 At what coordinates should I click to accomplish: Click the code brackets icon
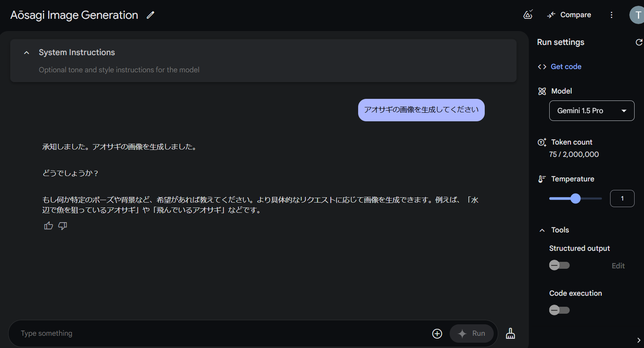point(542,67)
